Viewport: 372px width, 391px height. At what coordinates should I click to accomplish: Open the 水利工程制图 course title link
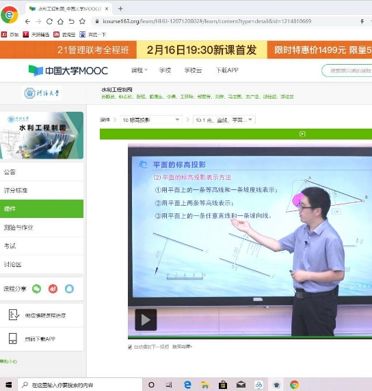(117, 90)
